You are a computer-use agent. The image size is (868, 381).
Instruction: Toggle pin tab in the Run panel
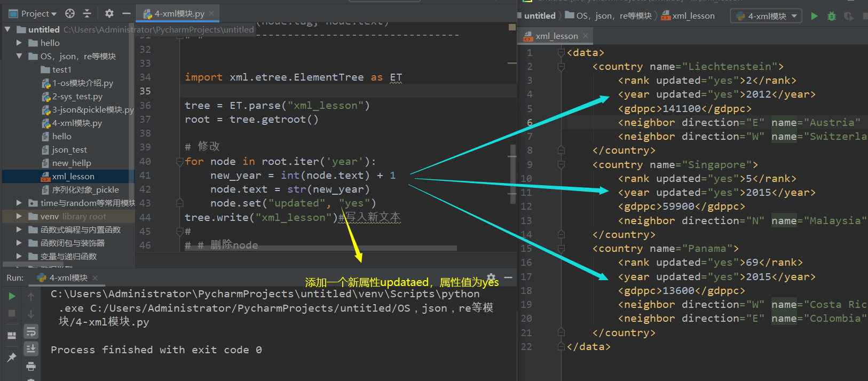(x=12, y=357)
